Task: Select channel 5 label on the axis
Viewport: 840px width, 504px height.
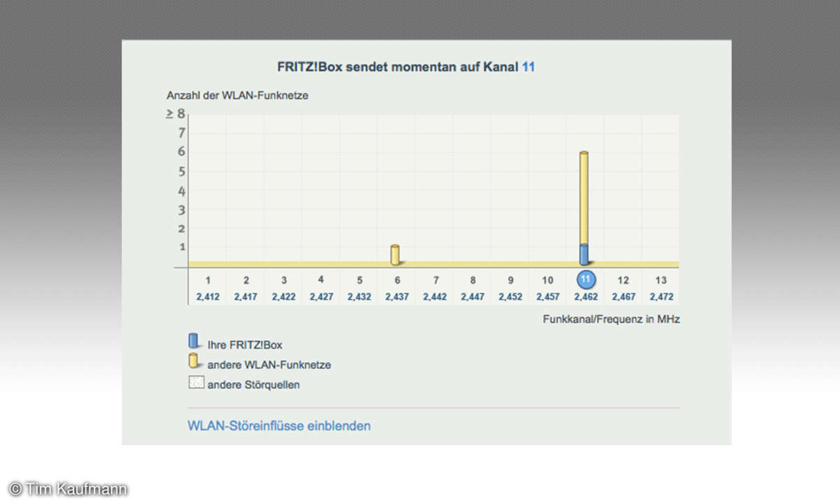Action: click(x=359, y=280)
